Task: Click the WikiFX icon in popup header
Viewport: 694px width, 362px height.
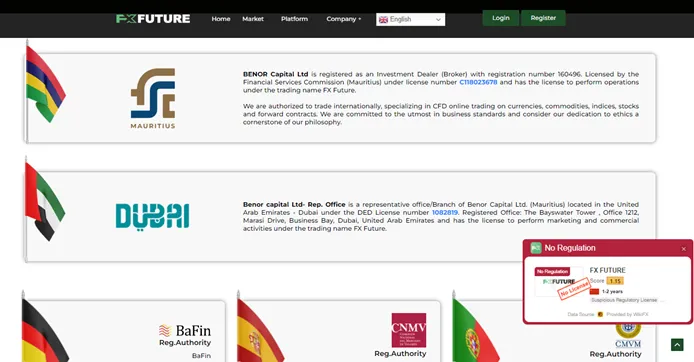Action: (536, 248)
